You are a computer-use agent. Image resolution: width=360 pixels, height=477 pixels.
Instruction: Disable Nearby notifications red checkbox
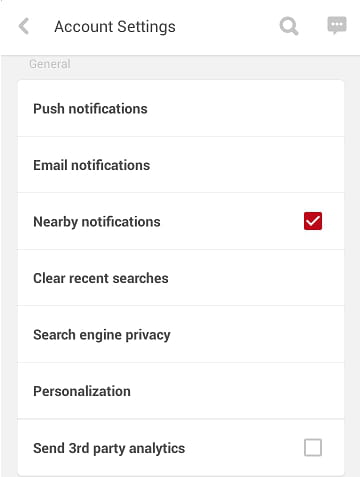313,221
